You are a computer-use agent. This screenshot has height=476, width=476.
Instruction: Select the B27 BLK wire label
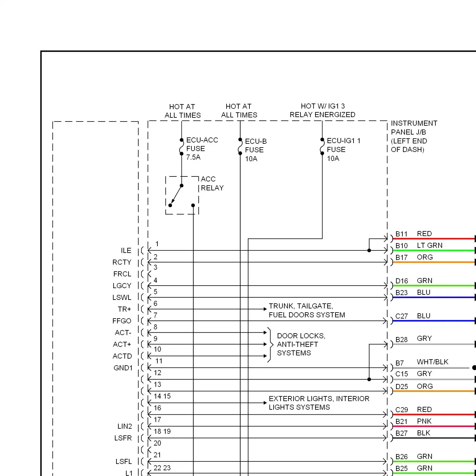[x=413, y=433]
